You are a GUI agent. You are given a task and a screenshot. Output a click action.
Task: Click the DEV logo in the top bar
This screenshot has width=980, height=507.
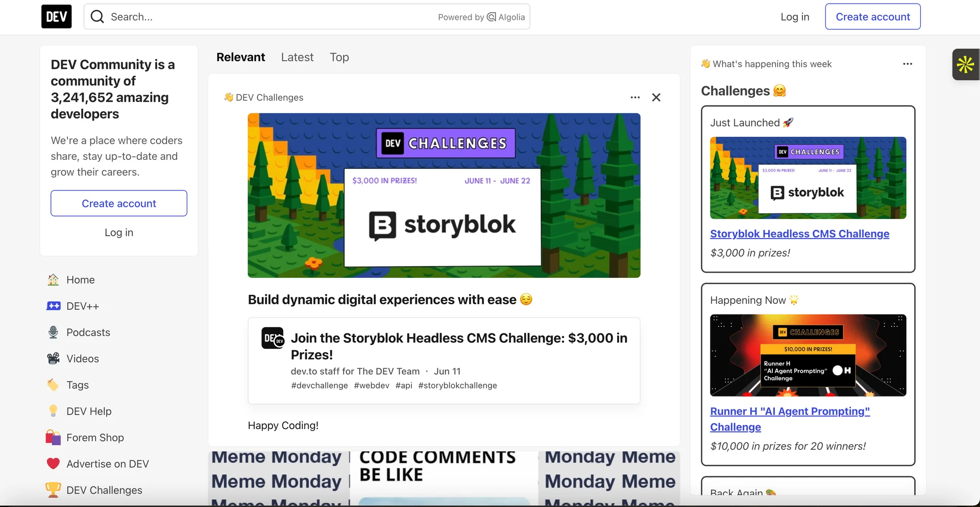56,16
